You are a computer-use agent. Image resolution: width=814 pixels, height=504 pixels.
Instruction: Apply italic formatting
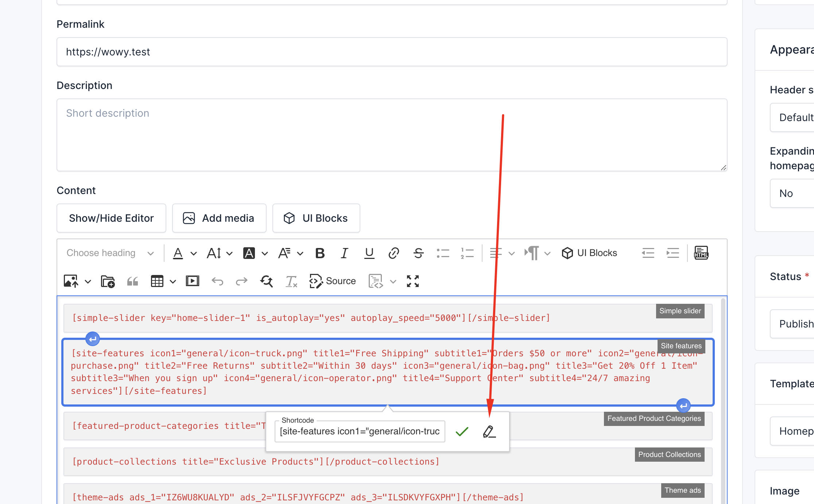pyautogui.click(x=344, y=253)
